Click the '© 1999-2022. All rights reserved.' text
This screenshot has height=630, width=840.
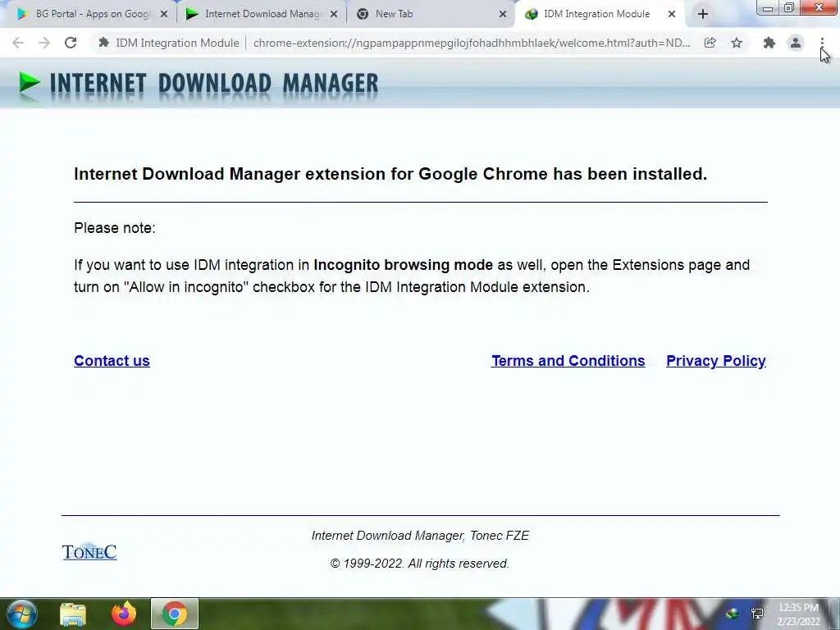[x=419, y=564]
